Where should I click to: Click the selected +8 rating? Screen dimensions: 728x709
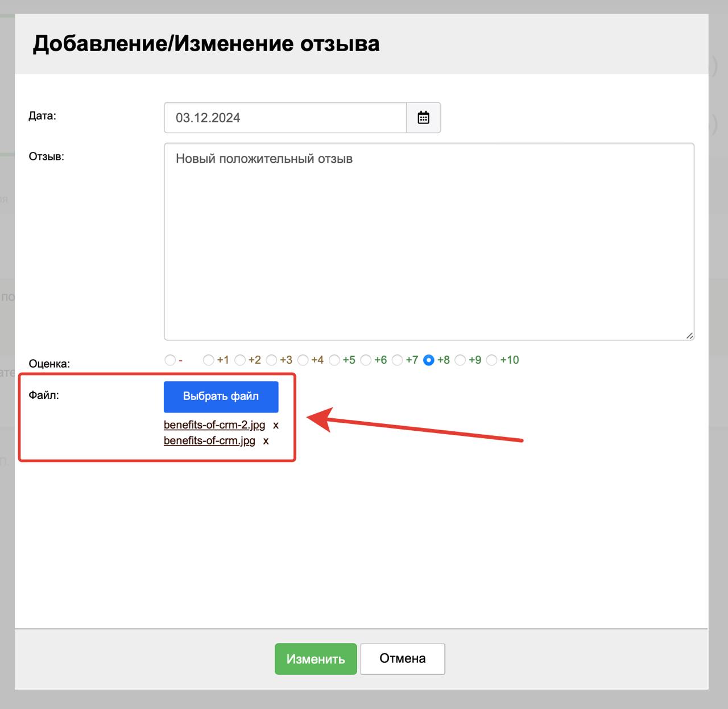click(429, 360)
